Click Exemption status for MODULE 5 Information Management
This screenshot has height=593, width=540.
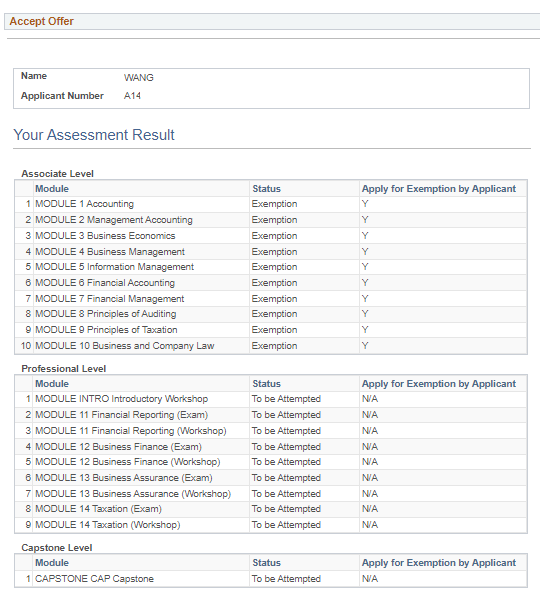[x=274, y=267]
